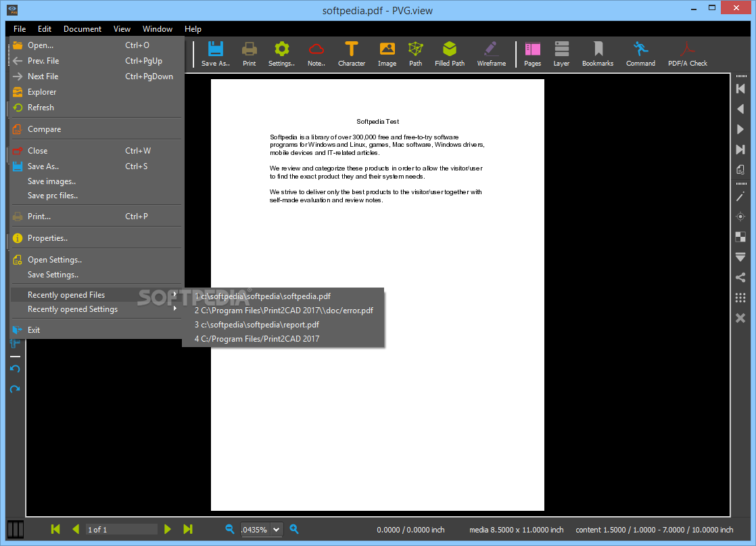The height and width of the screenshot is (546, 756).
Task: Choose Save images.. menu entry
Action: click(x=97, y=181)
